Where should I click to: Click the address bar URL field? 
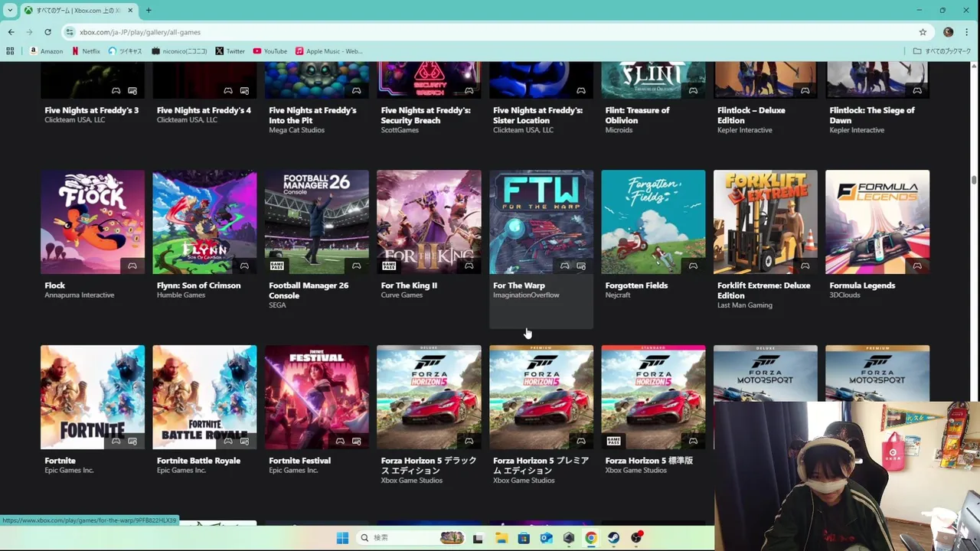pyautogui.click(x=490, y=32)
